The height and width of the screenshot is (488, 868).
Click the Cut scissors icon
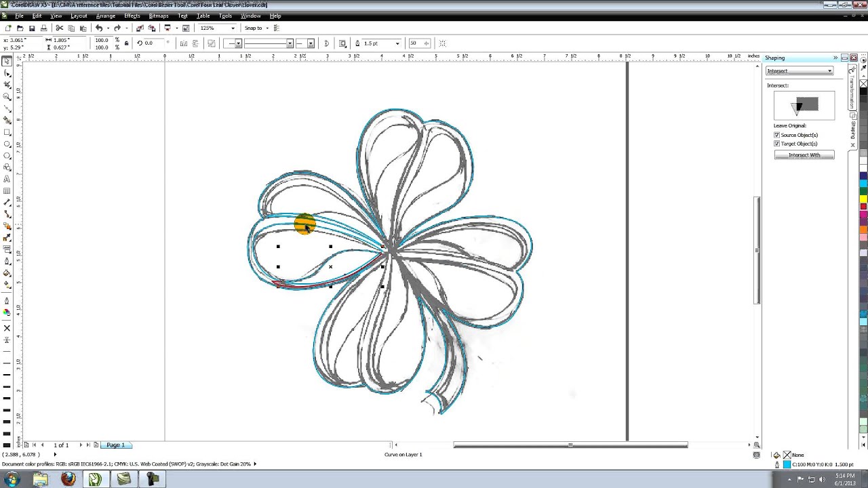[60, 28]
